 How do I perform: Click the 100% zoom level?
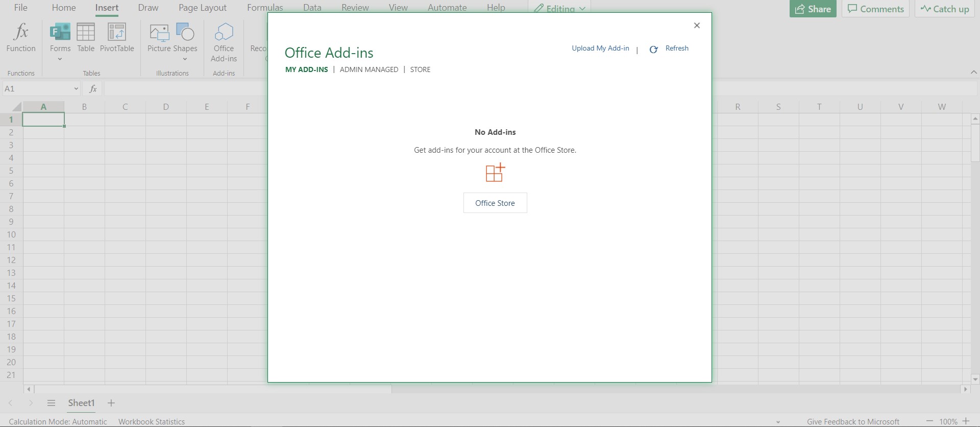[x=948, y=421]
